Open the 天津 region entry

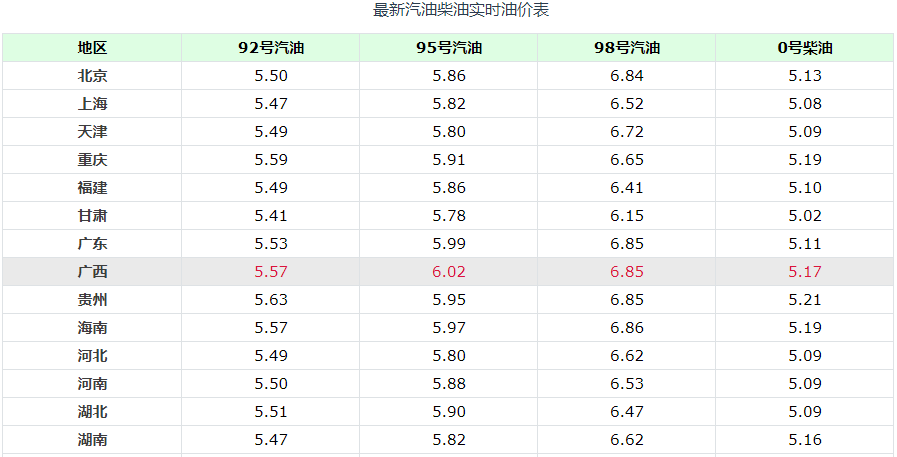pos(92,132)
